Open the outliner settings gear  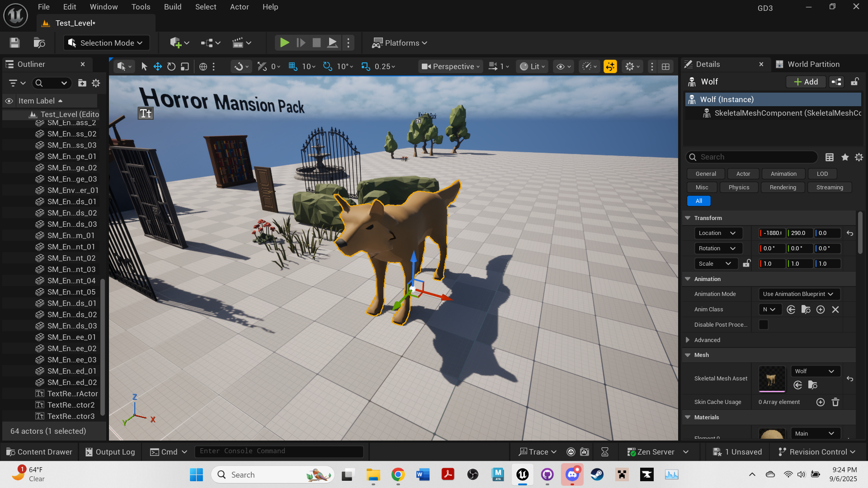coord(96,83)
